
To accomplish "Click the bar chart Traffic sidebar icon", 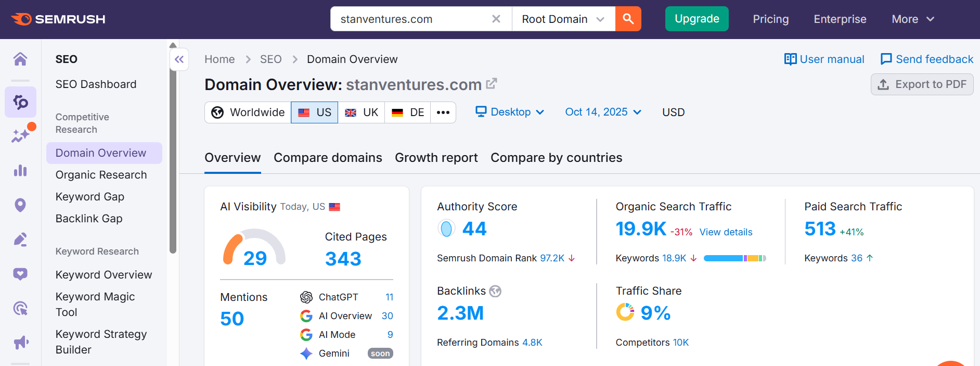I will point(20,171).
